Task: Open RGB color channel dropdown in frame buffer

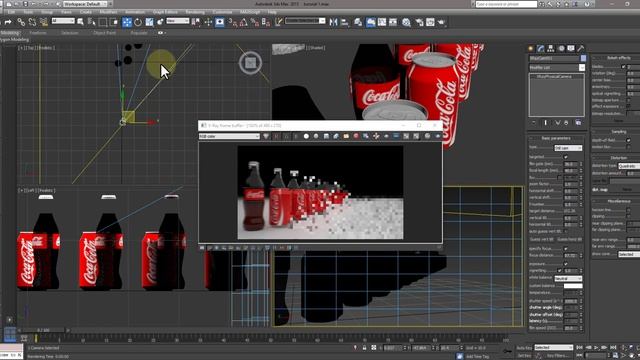Action: pyautogui.click(x=229, y=136)
